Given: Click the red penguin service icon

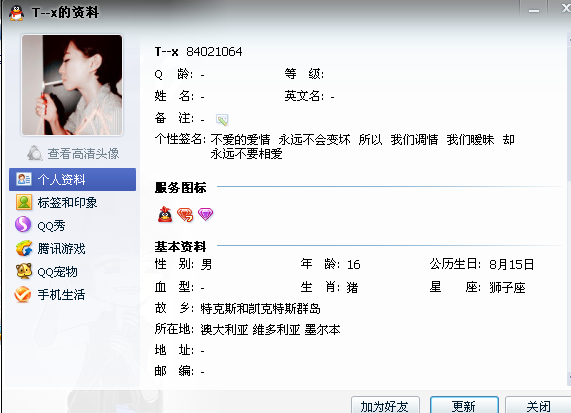Looking at the screenshot, I should (165, 214).
